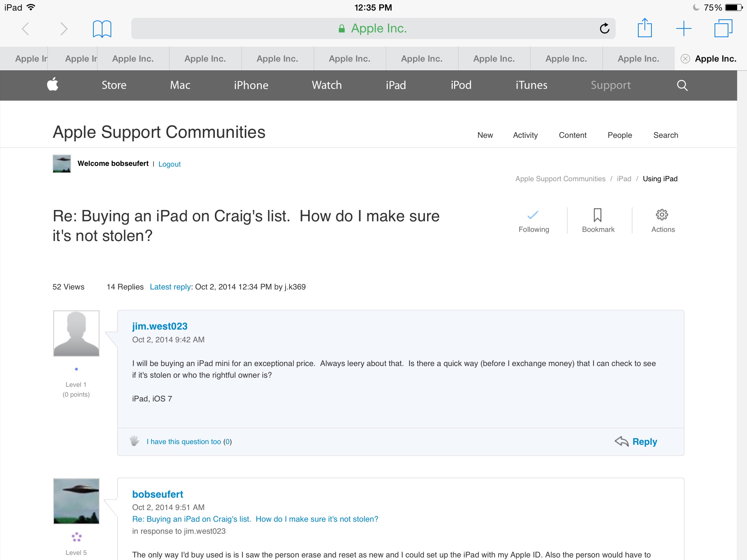Open bobseufert's UFO avatar thumbnail
Screen dimensions: 747x560
click(x=76, y=501)
